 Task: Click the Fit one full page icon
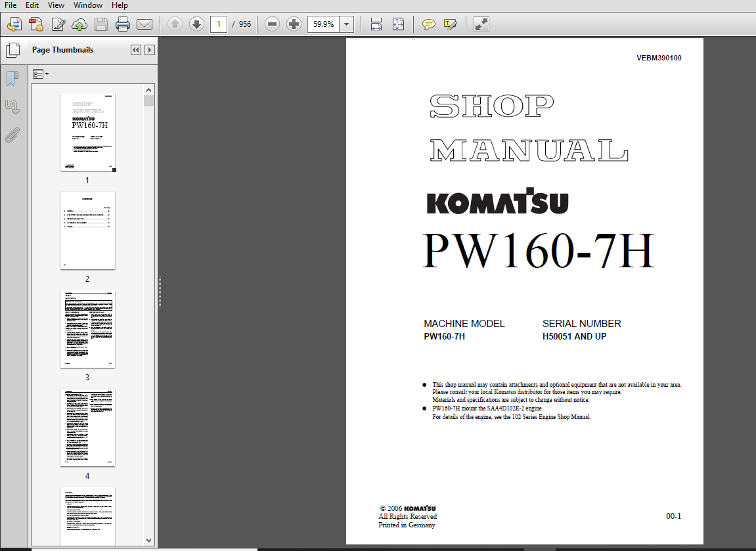coord(398,24)
